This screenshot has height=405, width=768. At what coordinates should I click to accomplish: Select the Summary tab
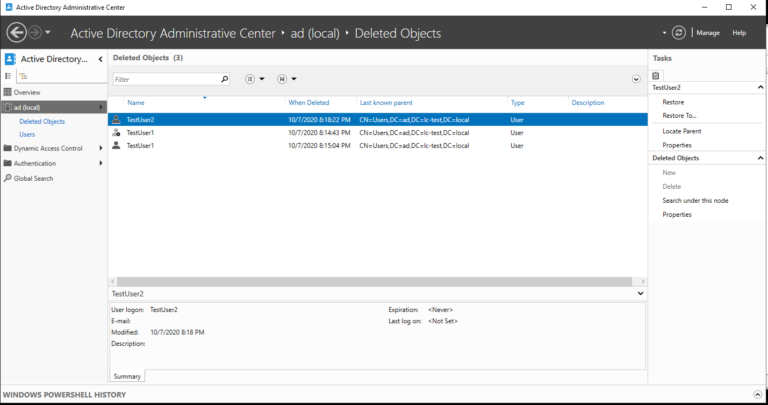pyautogui.click(x=127, y=376)
